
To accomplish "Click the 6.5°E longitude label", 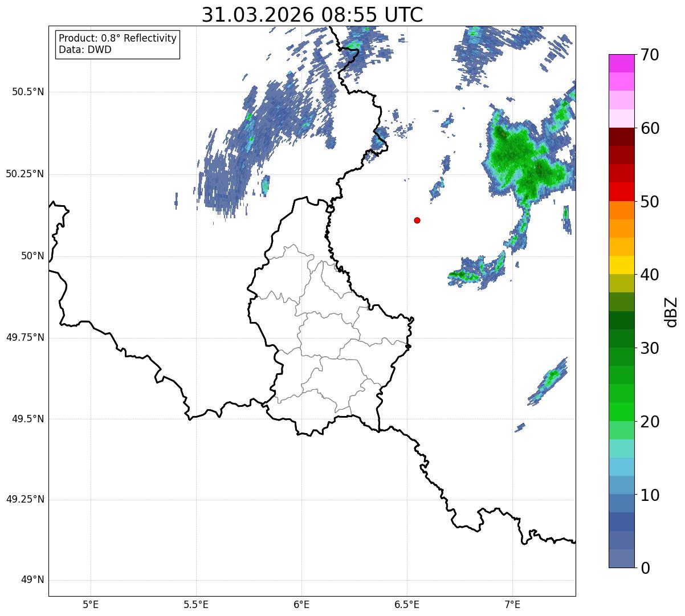I will pyautogui.click(x=407, y=605).
